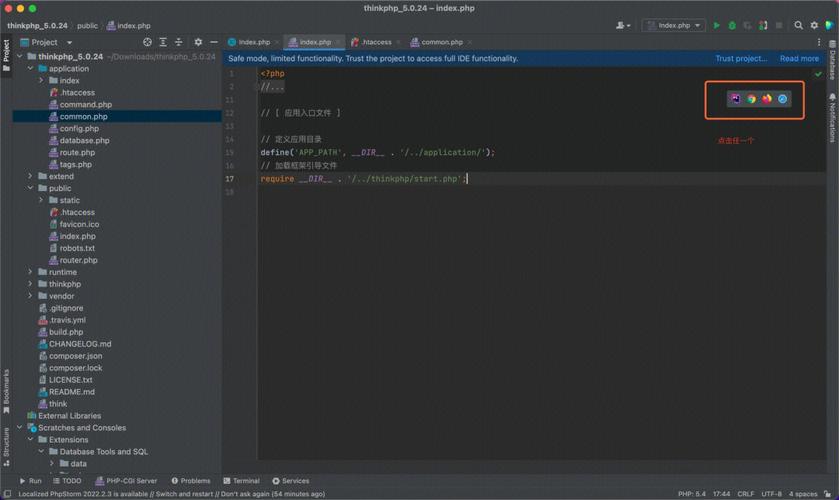
Task: Open the Run tool window tab
Action: tap(30, 481)
